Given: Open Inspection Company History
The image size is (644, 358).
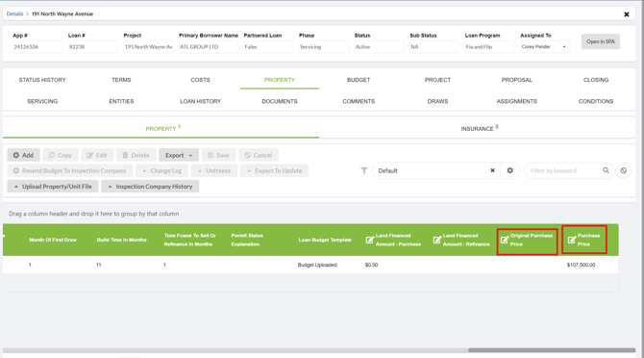Looking at the screenshot, I should (150, 186).
